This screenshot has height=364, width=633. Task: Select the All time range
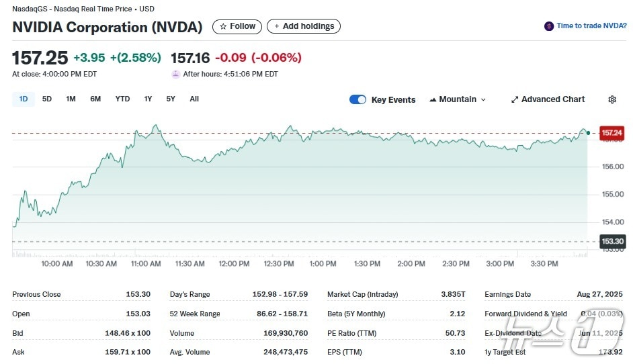tap(194, 99)
